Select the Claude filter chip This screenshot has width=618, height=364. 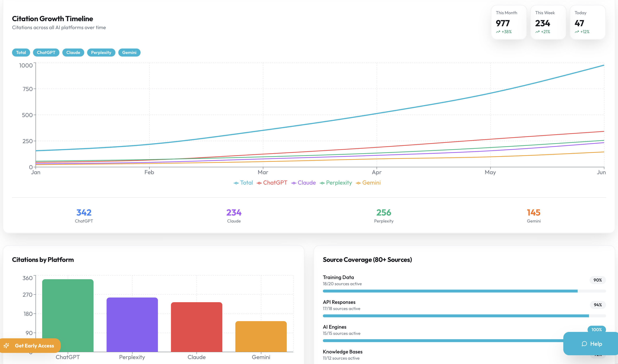[73, 53]
